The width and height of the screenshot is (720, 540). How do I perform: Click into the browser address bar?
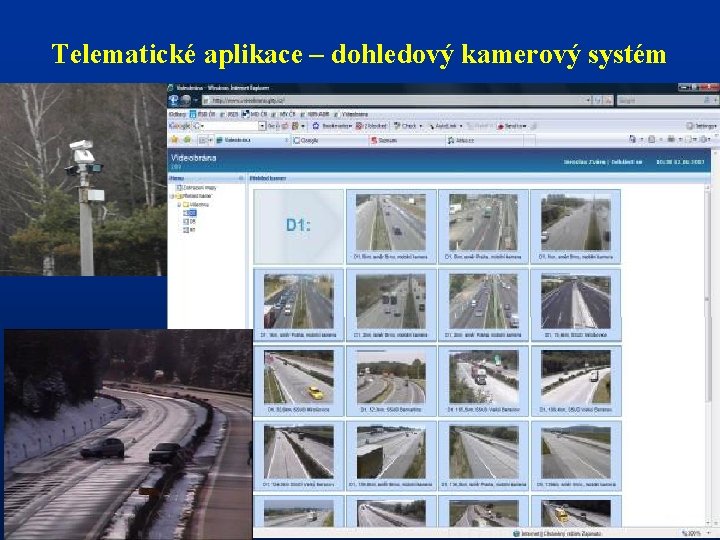[393, 100]
